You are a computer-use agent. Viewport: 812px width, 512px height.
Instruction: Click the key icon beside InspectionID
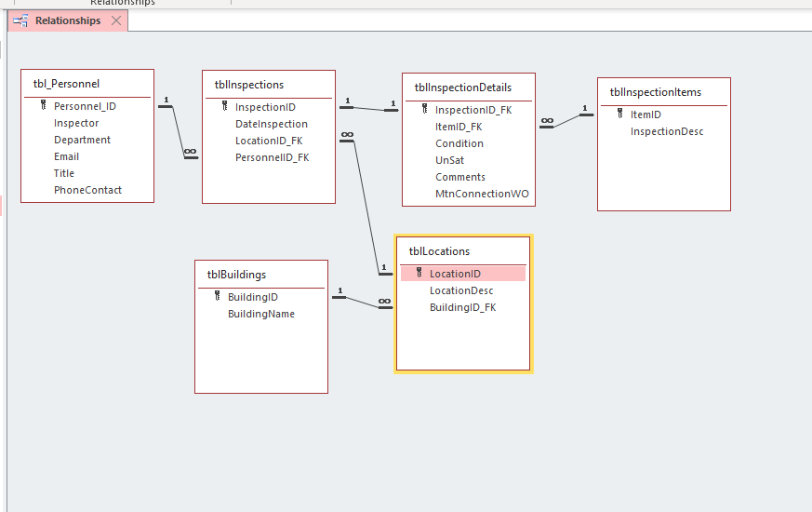225,106
